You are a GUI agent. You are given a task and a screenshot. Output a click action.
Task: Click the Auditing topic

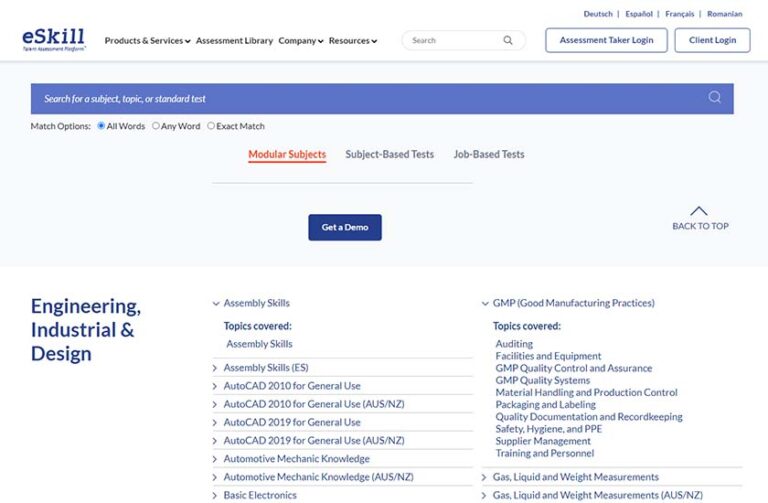pyautogui.click(x=514, y=344)
